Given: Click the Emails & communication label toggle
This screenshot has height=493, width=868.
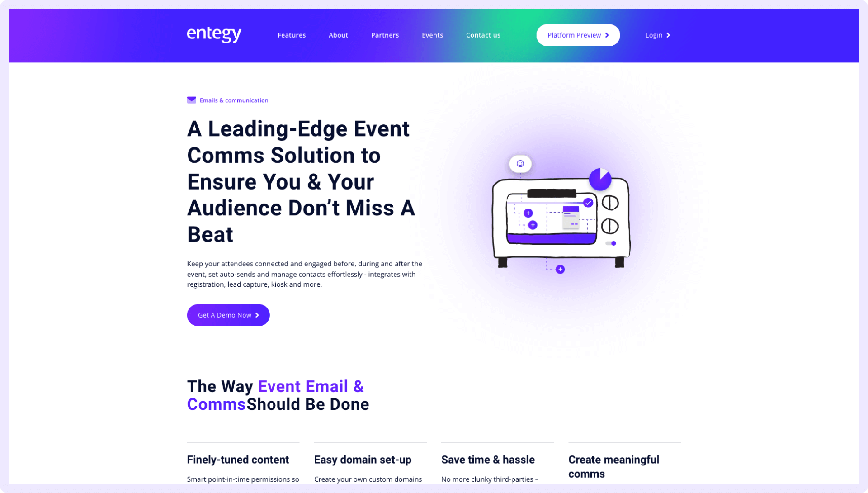Looking at the screenshot, I should (x=228, y=100).
